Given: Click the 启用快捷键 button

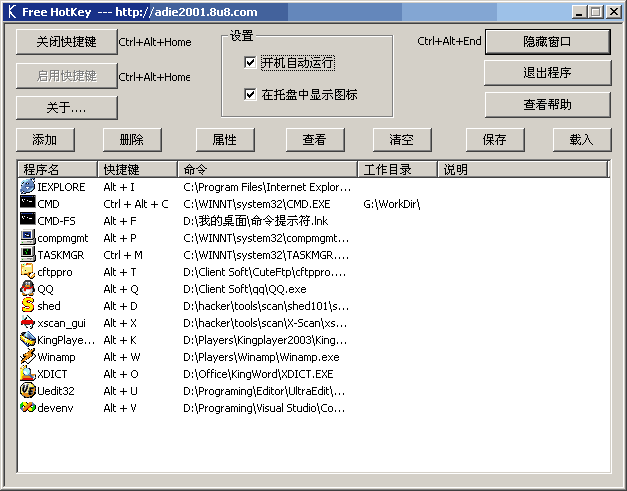Looking at the screenshot, I should tap(67, 76).
